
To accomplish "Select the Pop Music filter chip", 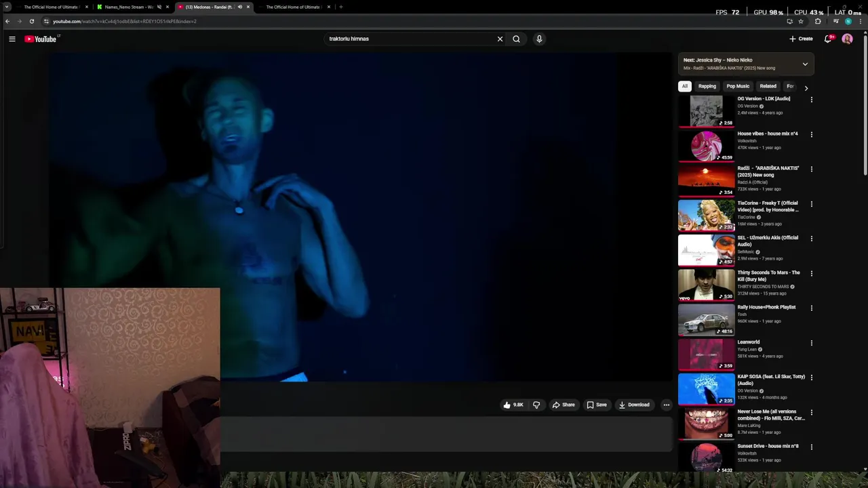I will pos(738,86).
